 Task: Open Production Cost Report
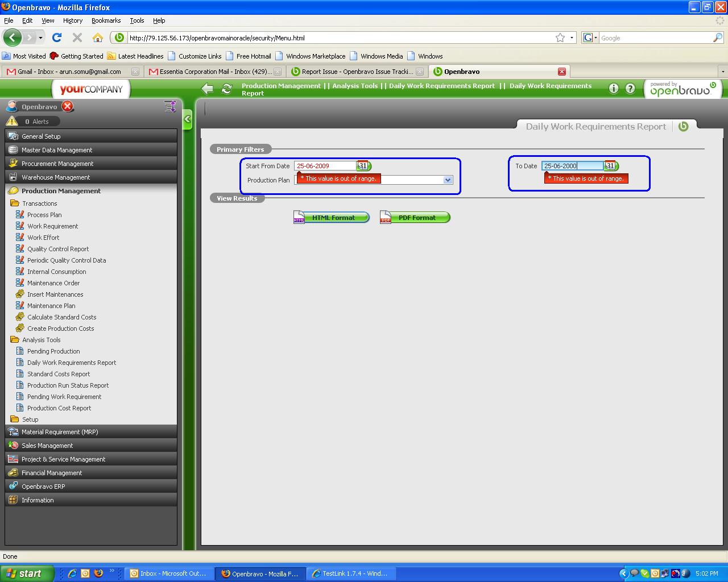59,408
